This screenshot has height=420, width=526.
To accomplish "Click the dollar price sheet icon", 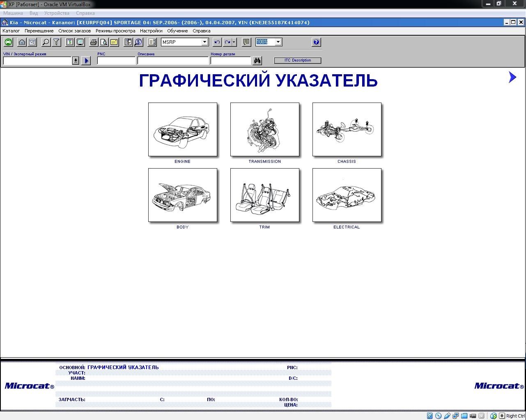I will point(70,42).
